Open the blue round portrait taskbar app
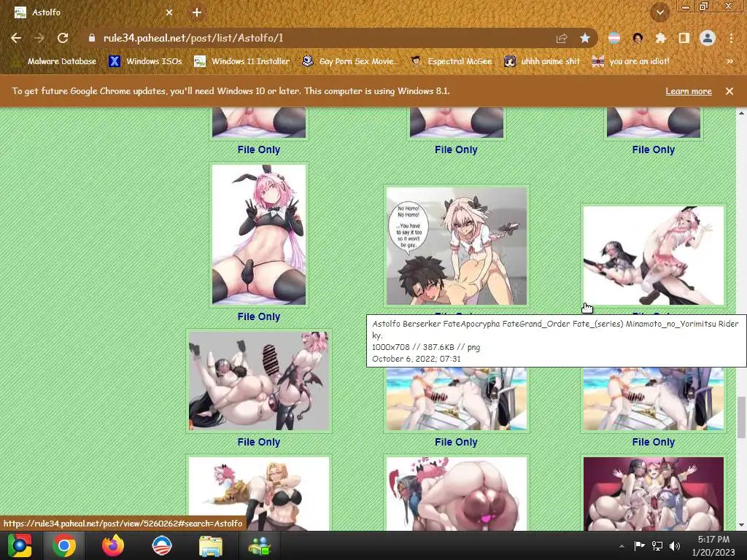The height and width of the screenshot is (560, 747). (x=161, y=545)
